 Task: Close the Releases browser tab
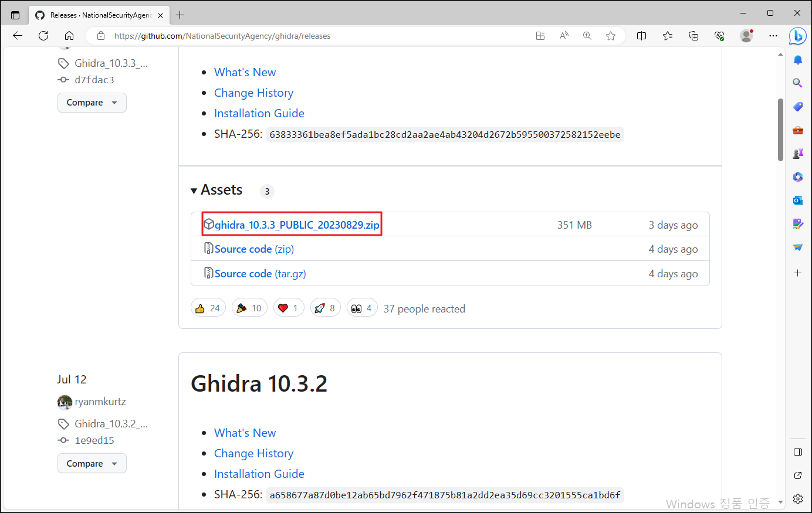click(x=160, y=15)
